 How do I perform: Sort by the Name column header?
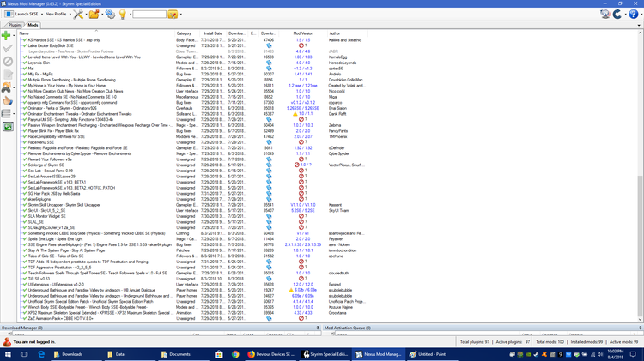tap(96, 33)
